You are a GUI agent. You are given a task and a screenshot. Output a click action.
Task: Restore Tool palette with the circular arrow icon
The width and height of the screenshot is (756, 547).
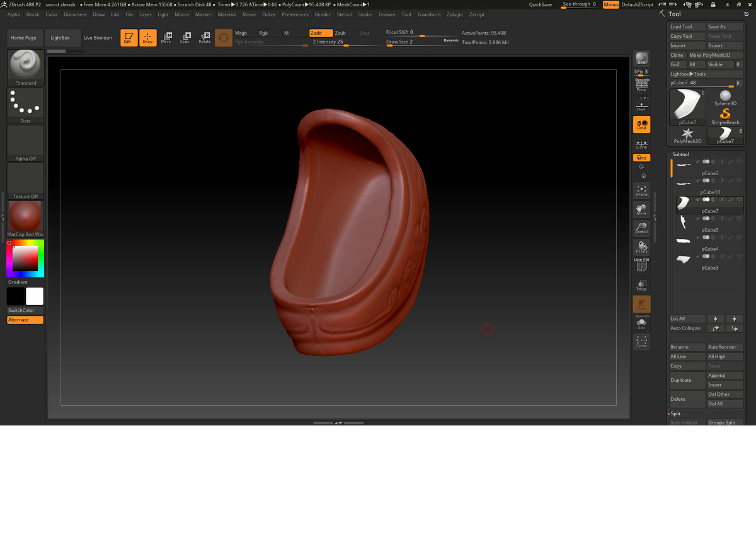click(x=747, y=14)
